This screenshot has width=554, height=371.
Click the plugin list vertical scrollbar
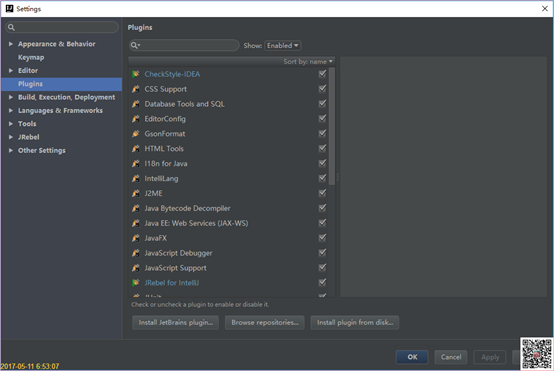(332, 126)
